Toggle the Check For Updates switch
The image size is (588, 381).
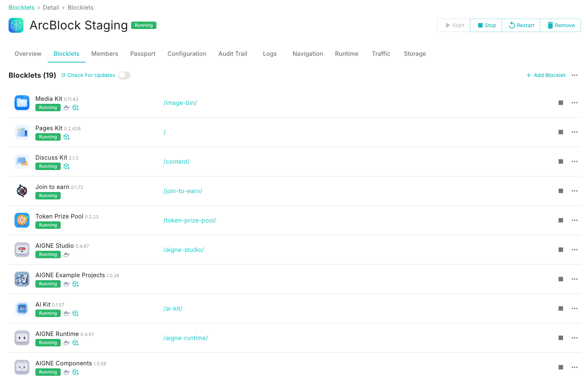(124, 75)
